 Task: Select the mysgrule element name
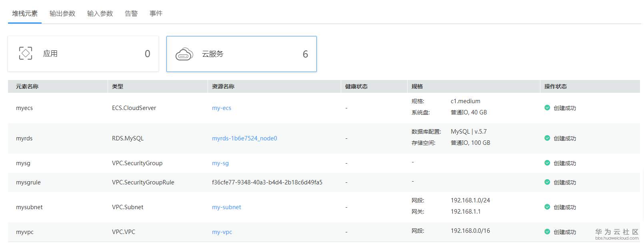click(x=28, y=182)
